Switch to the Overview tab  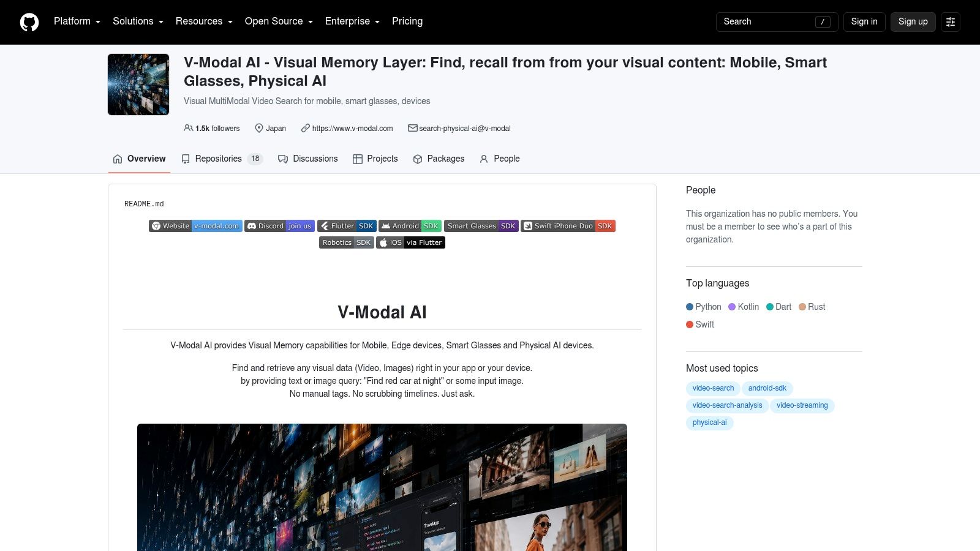click(139, 159)
